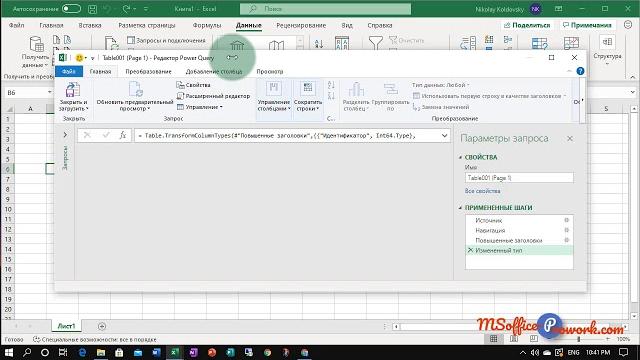Click the Save icon in Excel title bar
Image resolution: width=640 pixels, height=360 pixels.
[x=93, y=9]
